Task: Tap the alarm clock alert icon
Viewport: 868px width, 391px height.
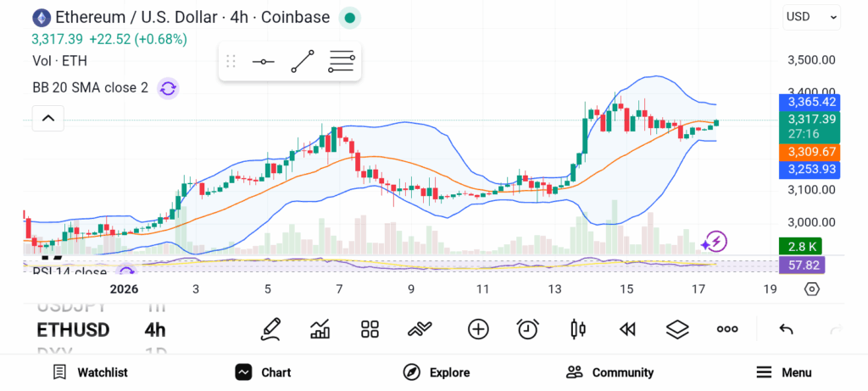Action: click(x=528, y=329)
